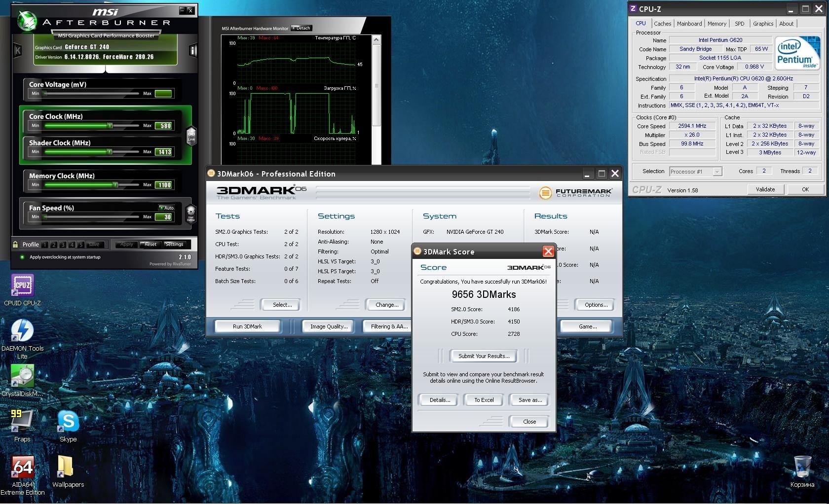Click the Futuremark Corporation logo

click(x=575, y=193)
